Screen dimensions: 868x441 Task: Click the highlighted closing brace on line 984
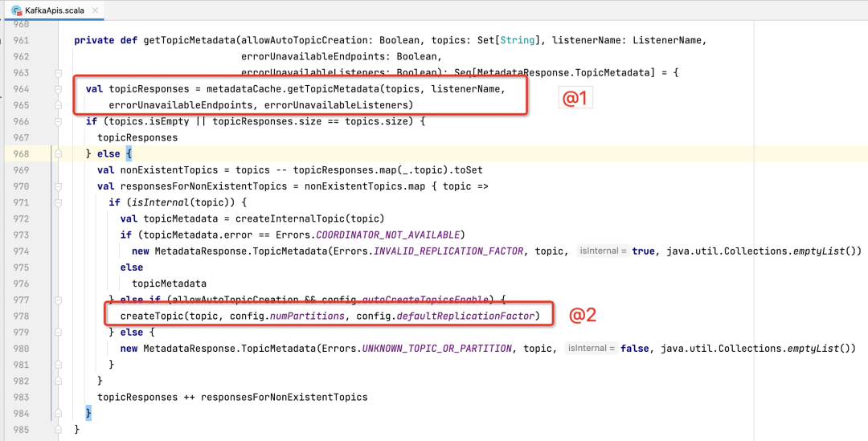pos(88,414)
